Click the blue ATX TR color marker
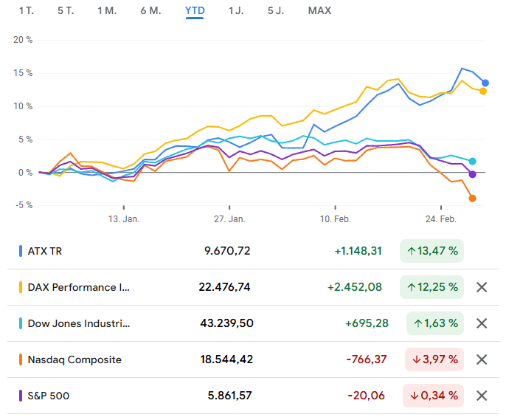The width and height of the screenshot is (506, 420). click(x=21, y=251)
